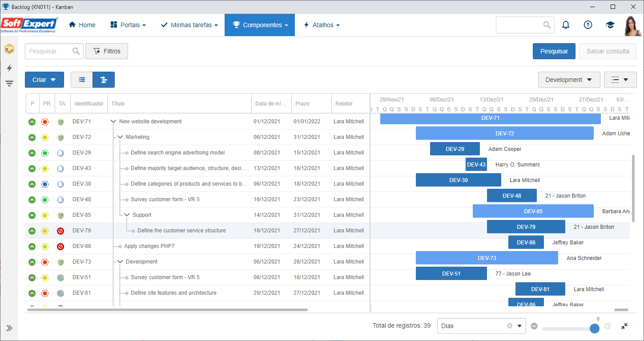The height and width of the screenshot is (341, 644).
Task: Click task type icon for DEV-51
Action: [x=60, y=277]
